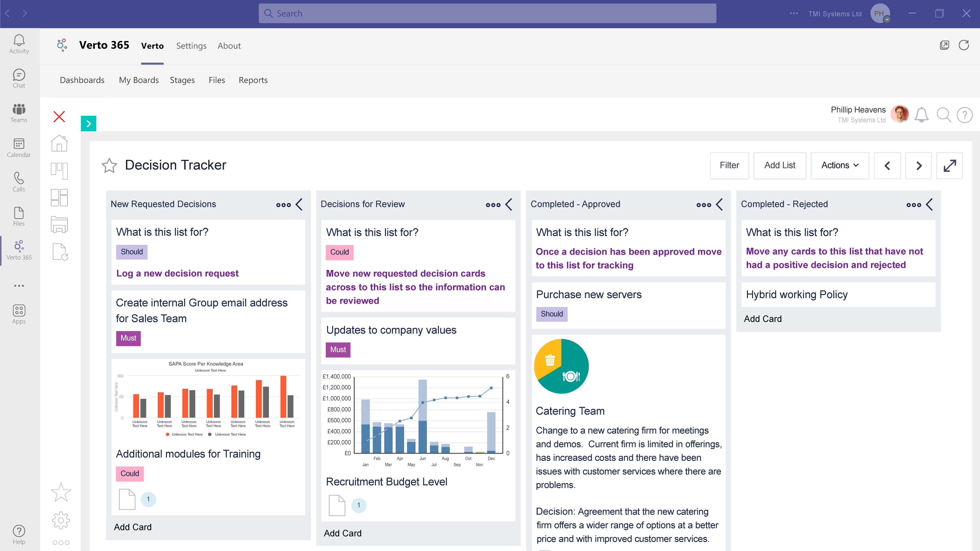This screenshot has width=980, height=551.
Task: Click Add Card under Completed - Rejected
Action: pyautogui.click(x=762, y=319)
